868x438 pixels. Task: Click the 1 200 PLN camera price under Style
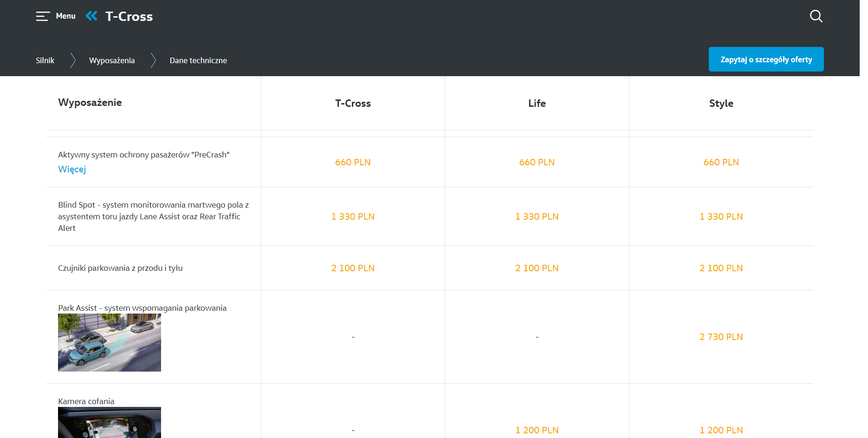pyautogui.click(x=721, y=430)
